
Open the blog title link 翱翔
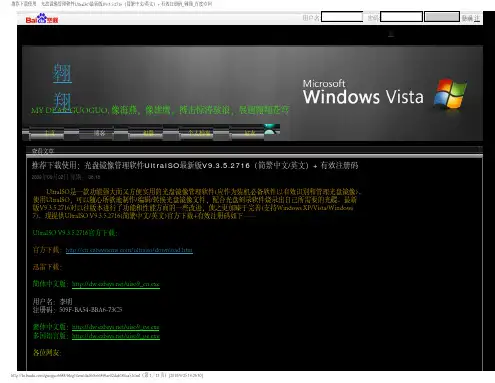62,87
